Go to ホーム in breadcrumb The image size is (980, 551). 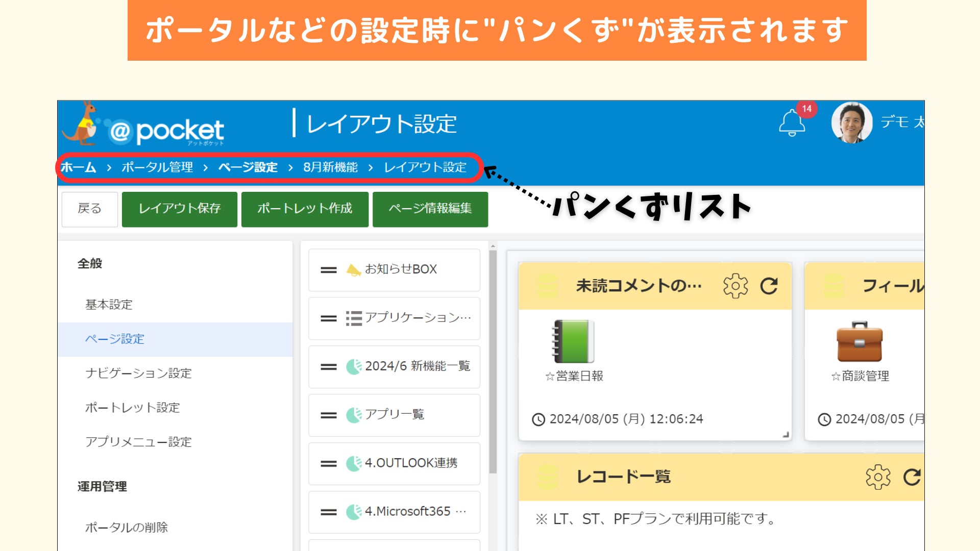click(78, 167)
